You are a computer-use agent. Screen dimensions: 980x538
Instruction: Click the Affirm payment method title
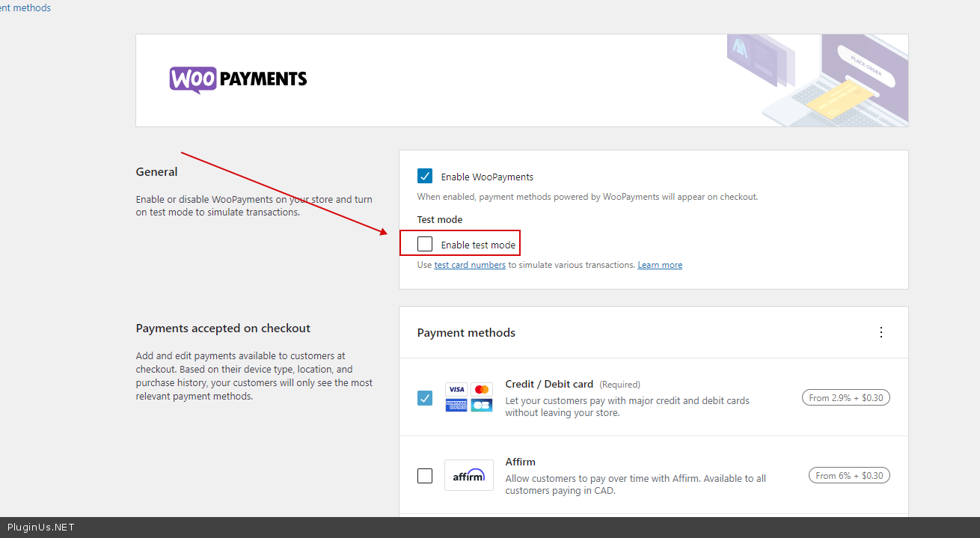pos(521,462)
